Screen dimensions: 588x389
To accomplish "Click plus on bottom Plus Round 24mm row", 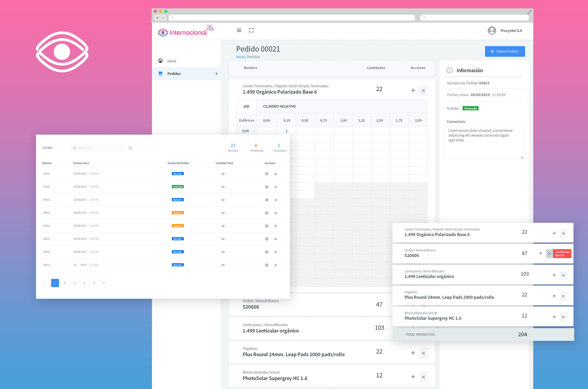I will (x=413, y=353).
